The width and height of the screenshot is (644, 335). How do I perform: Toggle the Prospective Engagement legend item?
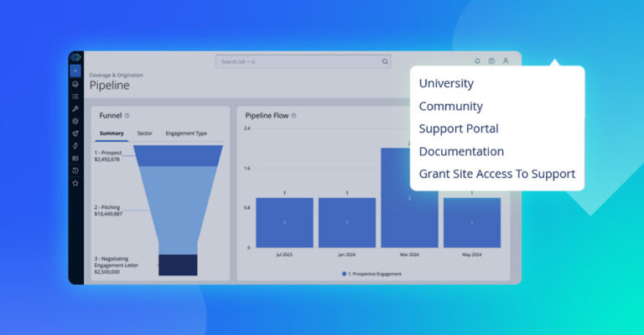click(x=371, y=274)
